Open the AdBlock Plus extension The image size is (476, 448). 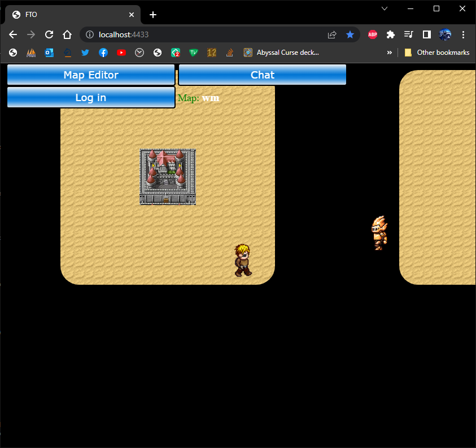coord(373,34)
